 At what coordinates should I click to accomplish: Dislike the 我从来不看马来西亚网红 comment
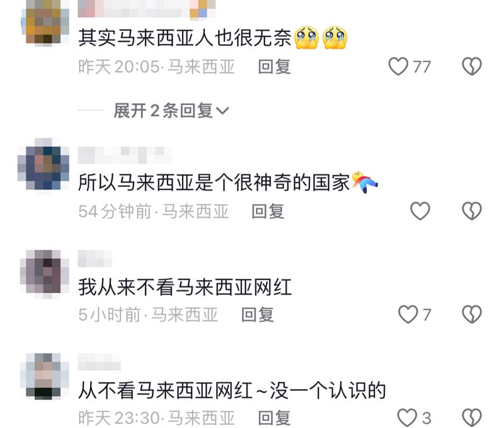pos(471,314)
